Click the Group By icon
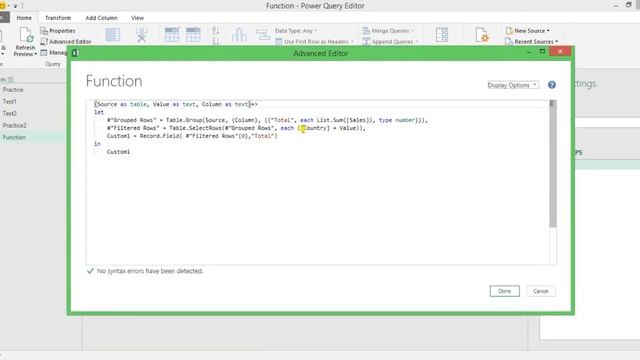 263,35
